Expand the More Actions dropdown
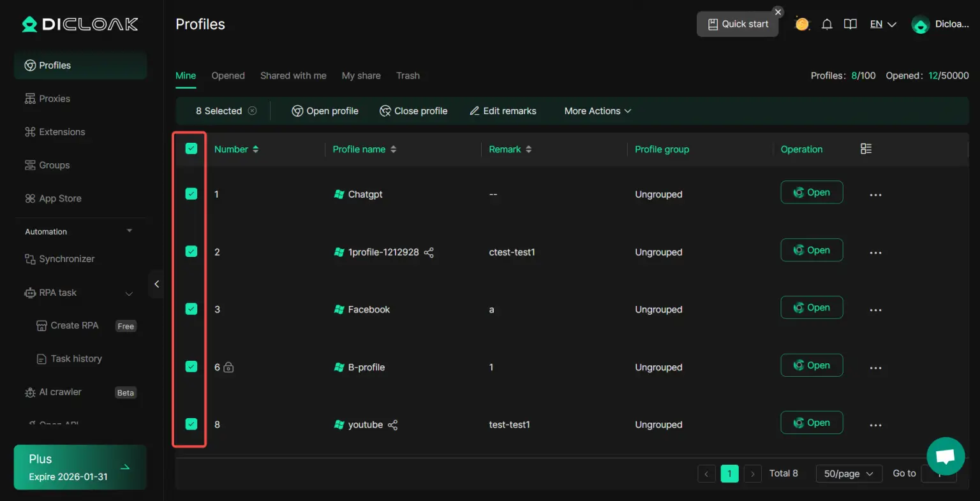980x501 pixels. [597, 111]
